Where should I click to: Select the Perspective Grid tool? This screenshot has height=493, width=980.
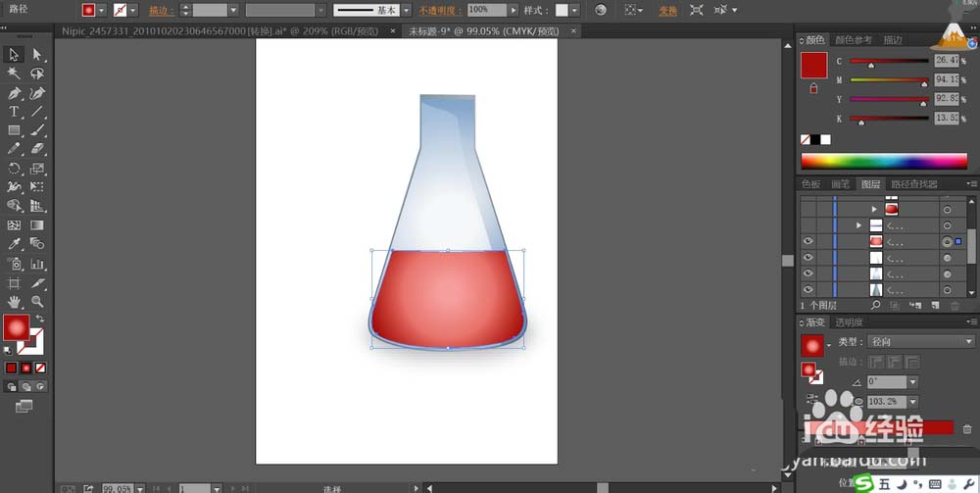[37, 206]
